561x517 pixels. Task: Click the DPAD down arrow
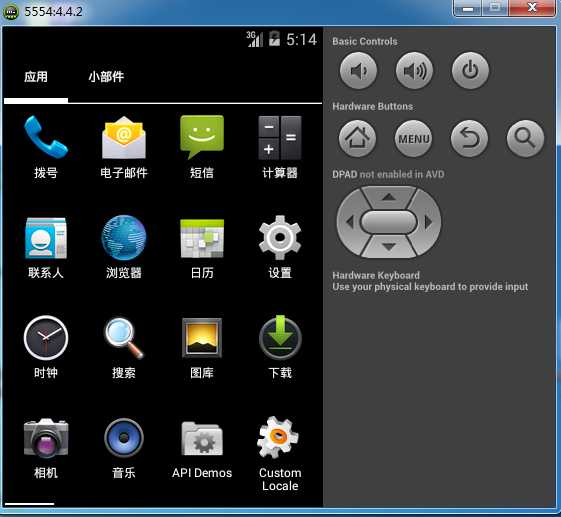point(389,247)
